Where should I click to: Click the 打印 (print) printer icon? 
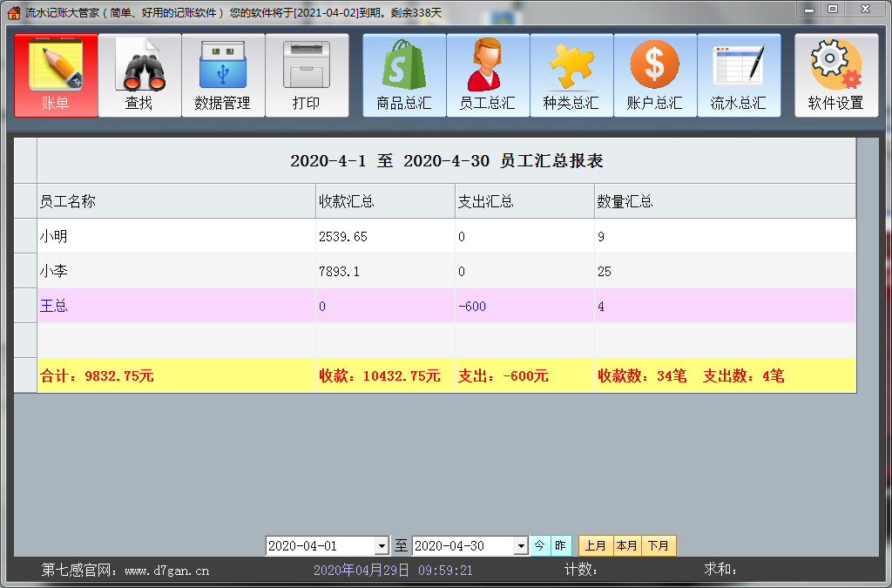coord(307,75)
